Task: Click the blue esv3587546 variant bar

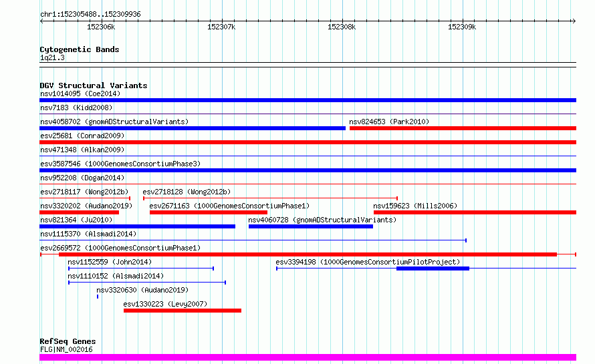Action: point(308,170)
